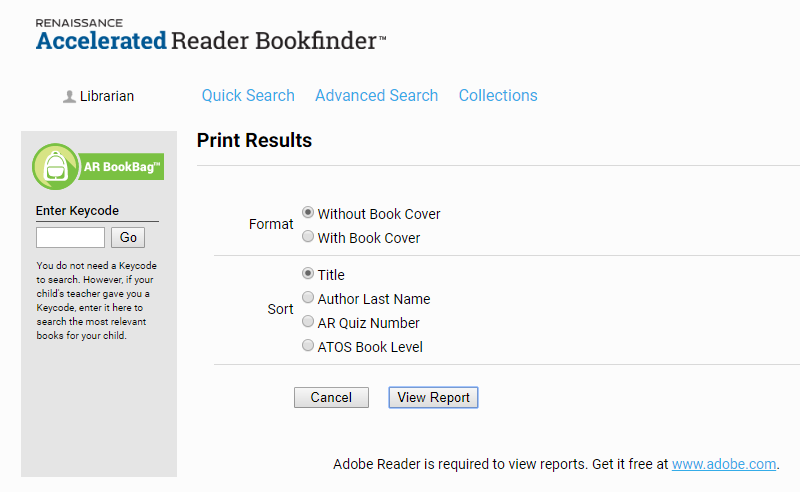Go to the Collections tab
Viewport: 800px width, 492px height.
click(x=498, y=95)
